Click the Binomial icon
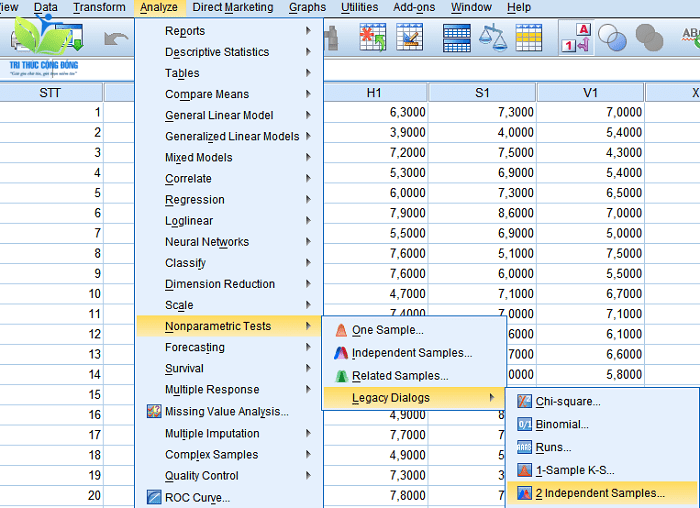The image size is (700, 508). point(524,424)
